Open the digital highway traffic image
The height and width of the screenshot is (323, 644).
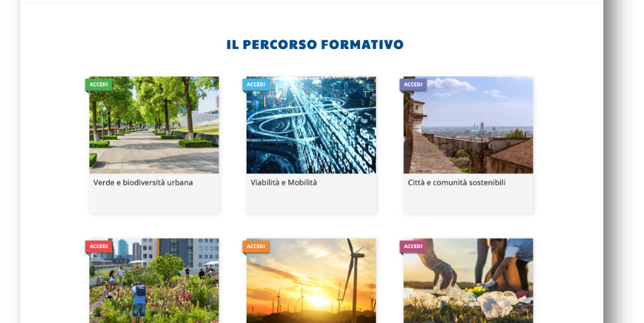coord(311,125)
